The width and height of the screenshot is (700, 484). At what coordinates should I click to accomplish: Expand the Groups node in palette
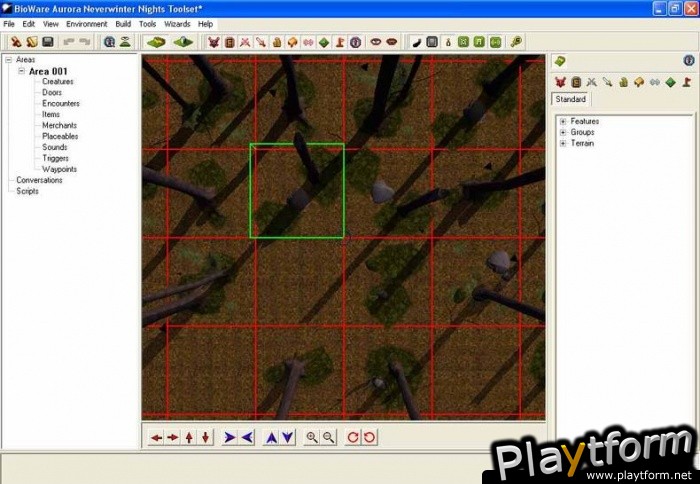click(x=563, y=132)
